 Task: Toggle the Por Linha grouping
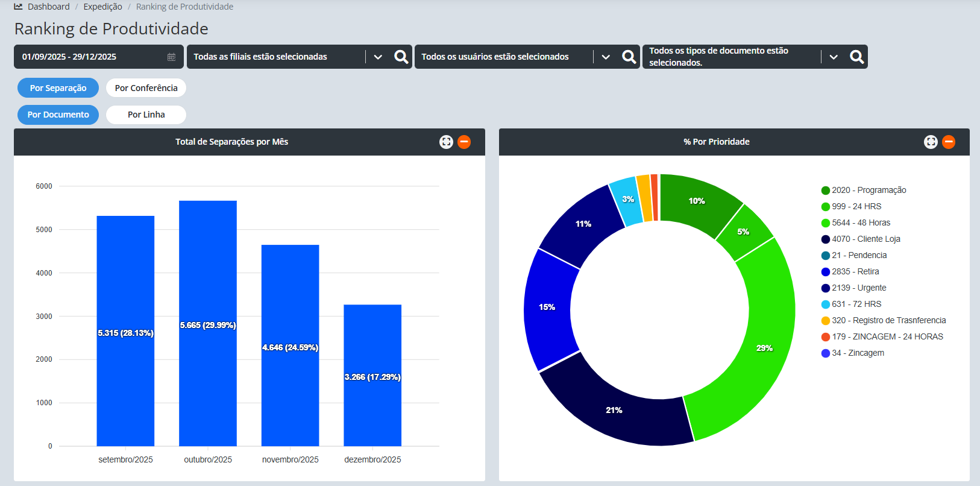coord(146,115)
